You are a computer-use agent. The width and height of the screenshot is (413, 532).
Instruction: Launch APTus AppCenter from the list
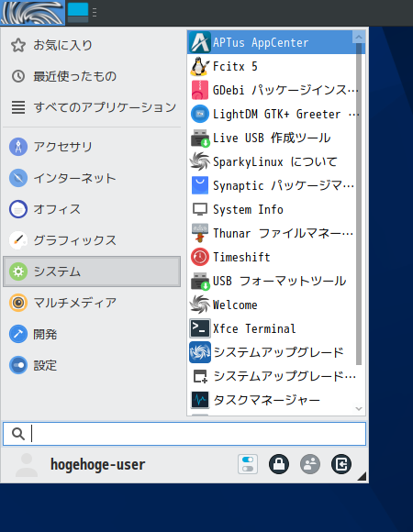tap(276, 42)
